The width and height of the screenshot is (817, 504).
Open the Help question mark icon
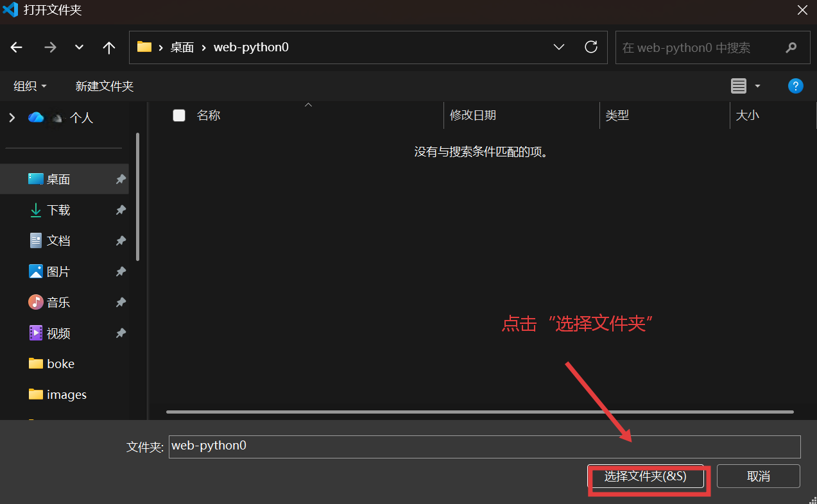(795, 86)
